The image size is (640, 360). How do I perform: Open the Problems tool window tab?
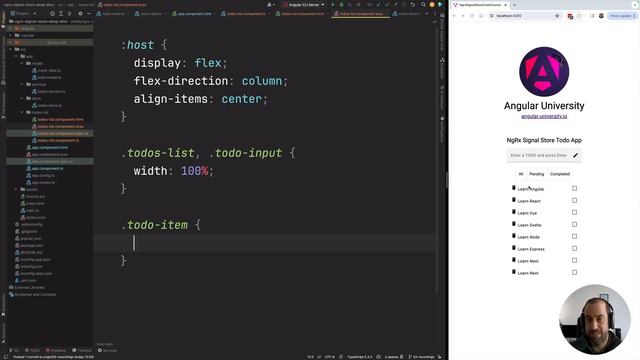tap(56, 350)
